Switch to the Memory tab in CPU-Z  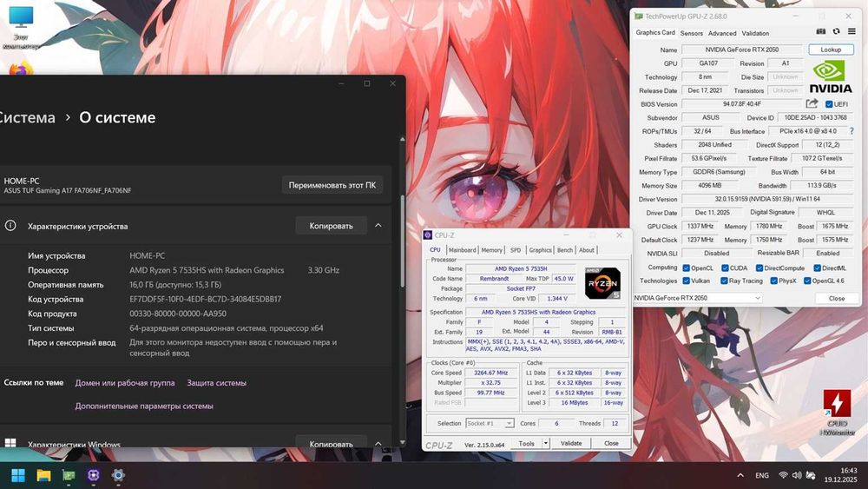click(491, 250)
